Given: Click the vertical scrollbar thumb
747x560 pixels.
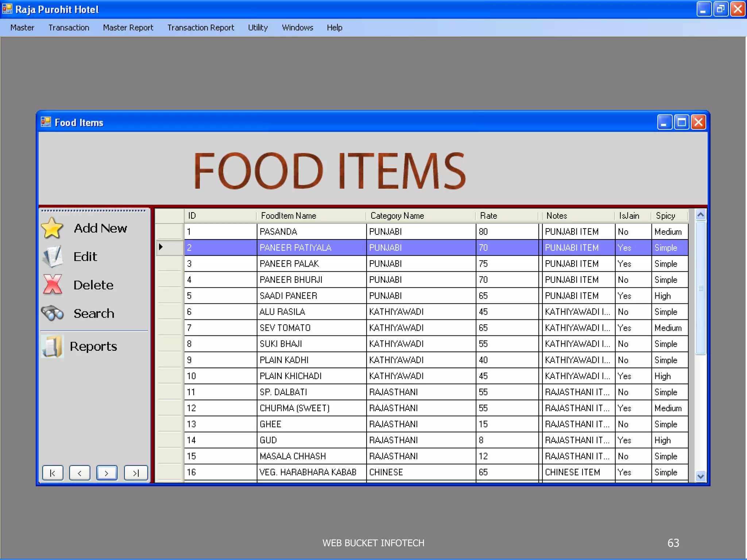Looking at the screenshot, I should point(700,288).
